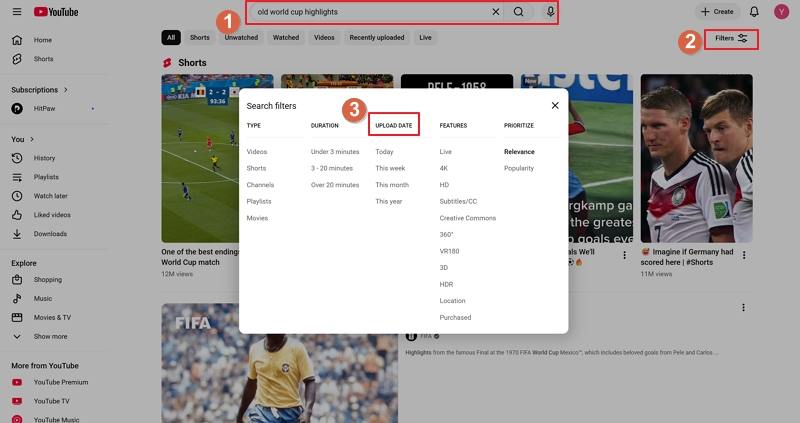Image resolution: width=800 pixels, height=423 pixels.
Task: Click the magnifier search button
Action: (518, 12)
